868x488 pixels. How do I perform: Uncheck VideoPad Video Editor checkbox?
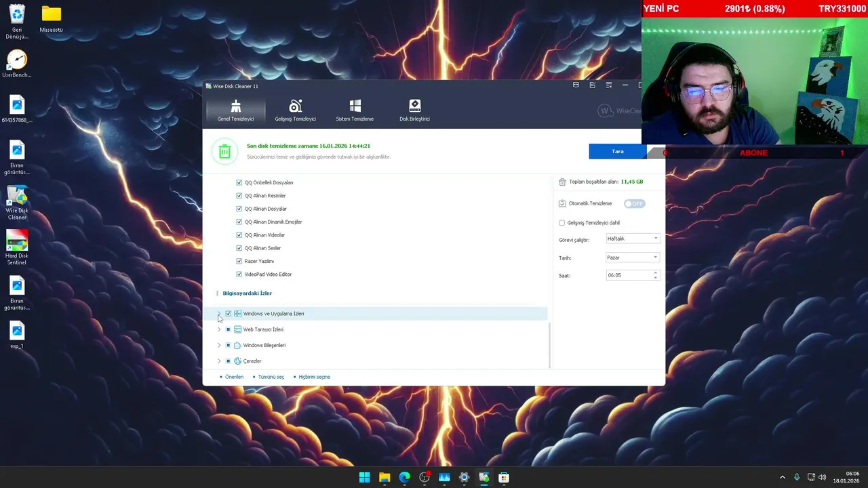coord(239,274)
